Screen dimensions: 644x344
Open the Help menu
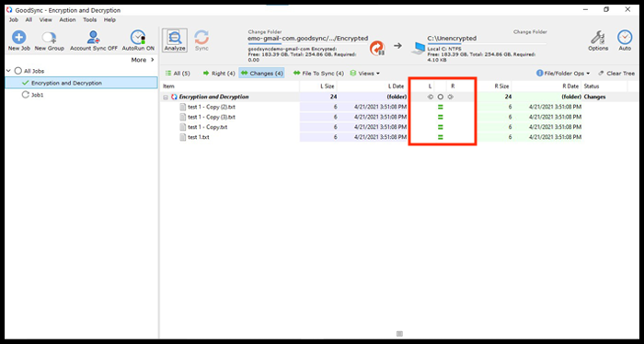(x=109, y=19)
